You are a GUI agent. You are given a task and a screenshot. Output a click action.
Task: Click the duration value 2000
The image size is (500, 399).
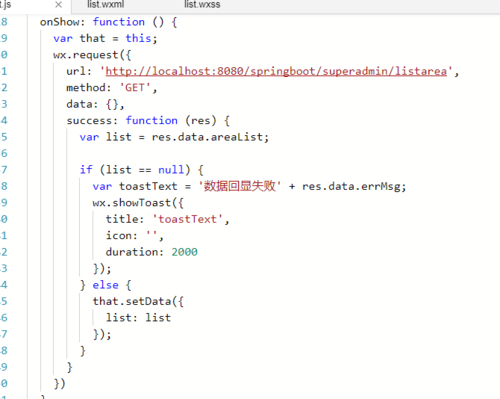pos(185,252)
